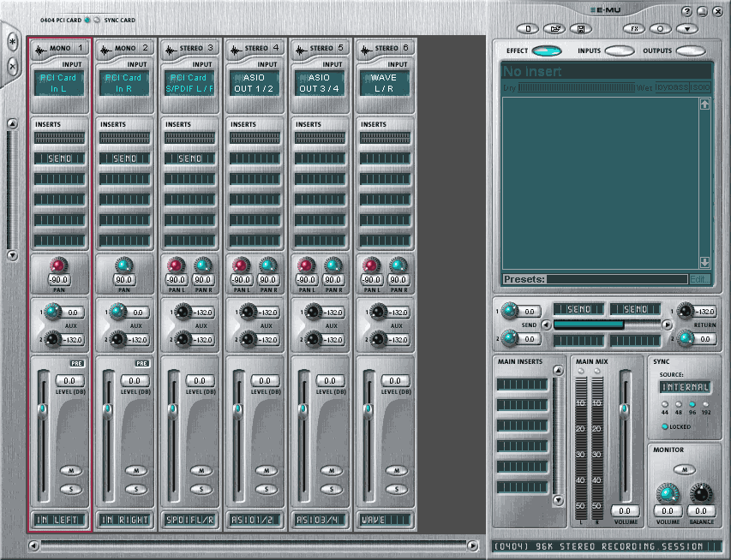Open the sync source INTERNAL selector
The width and height of the screenshot is (731, 560).
(685, 387)
